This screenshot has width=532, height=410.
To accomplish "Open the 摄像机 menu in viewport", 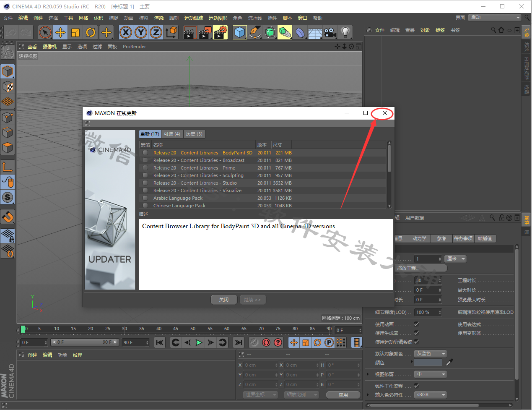I will pos(49,47).
